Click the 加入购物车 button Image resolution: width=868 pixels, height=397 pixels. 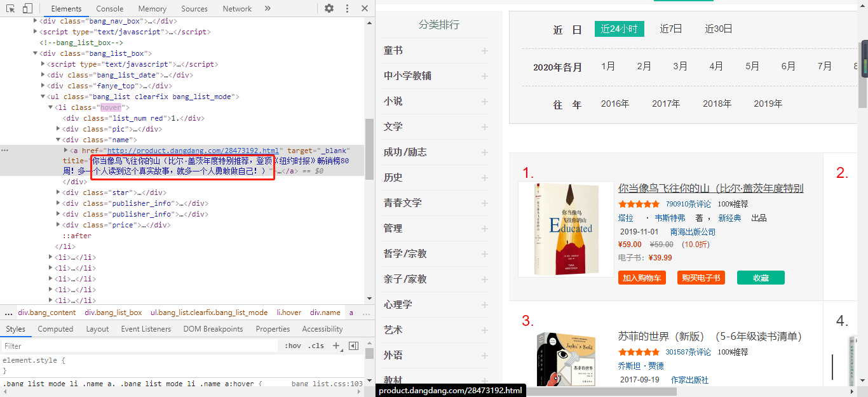pos(642,278)
